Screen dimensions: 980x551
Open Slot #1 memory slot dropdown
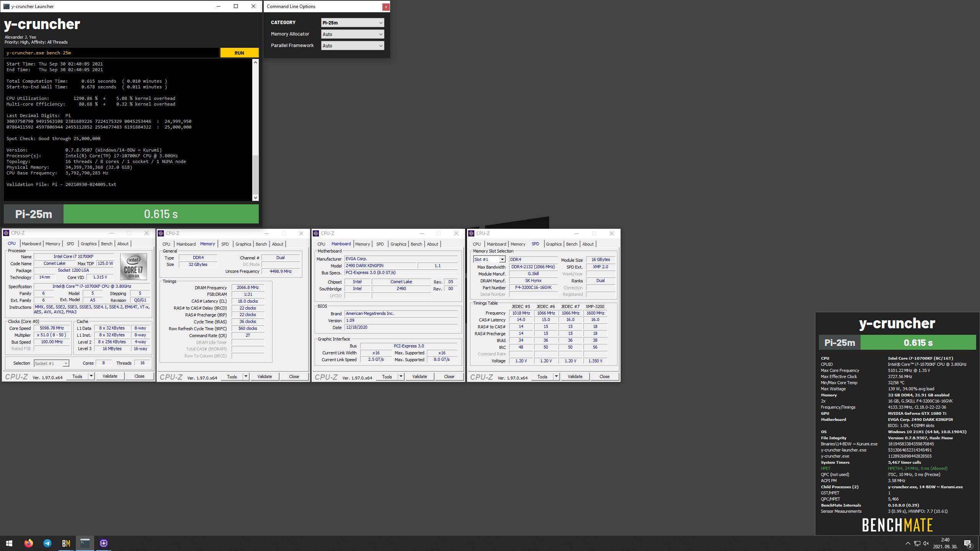(489, 259)
